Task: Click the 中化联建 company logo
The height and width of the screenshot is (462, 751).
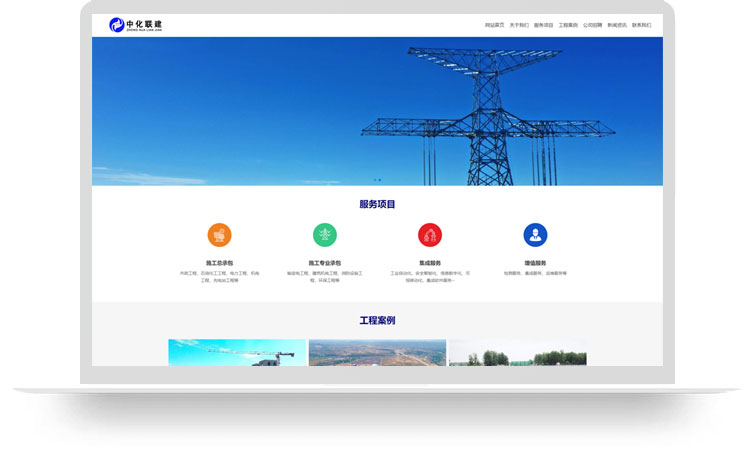Action: [x=135, y=24]
